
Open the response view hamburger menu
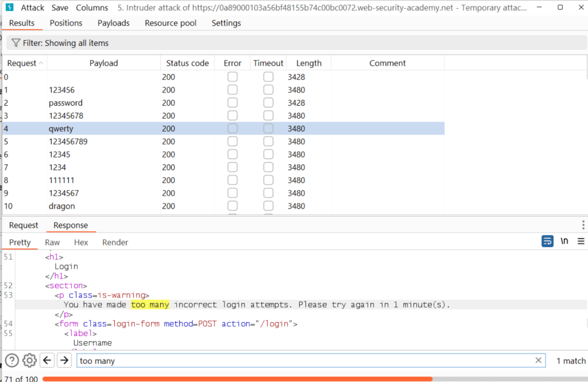tap(581, 241)
